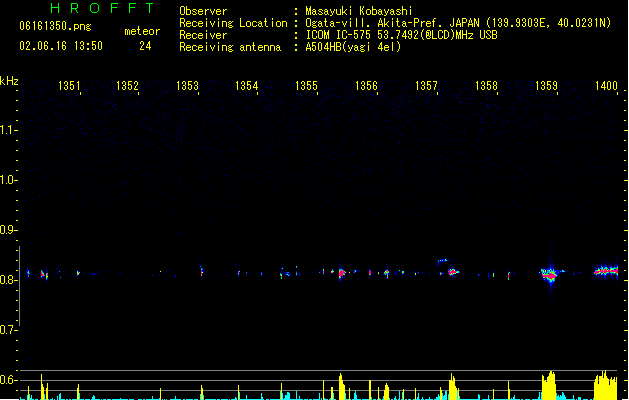Click the 0.8 kHz frequency label
The width and height of the screenshot is (629, 400).
(8, 280)
